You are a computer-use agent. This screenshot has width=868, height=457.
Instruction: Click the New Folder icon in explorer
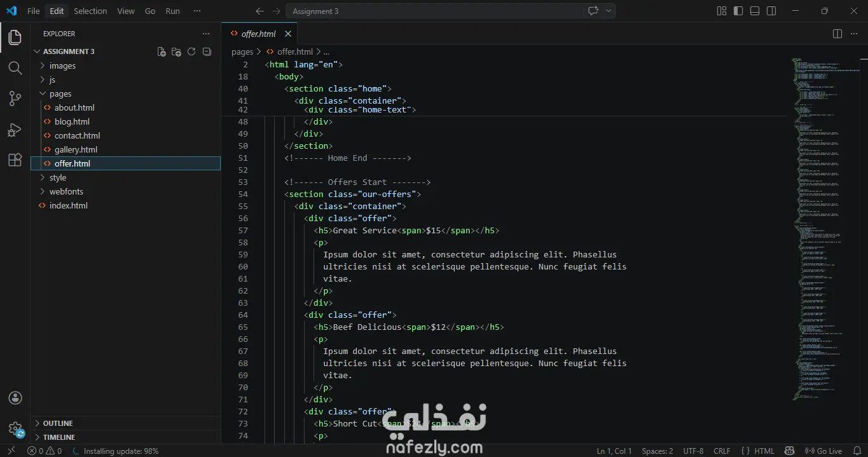tap(177, 51)
